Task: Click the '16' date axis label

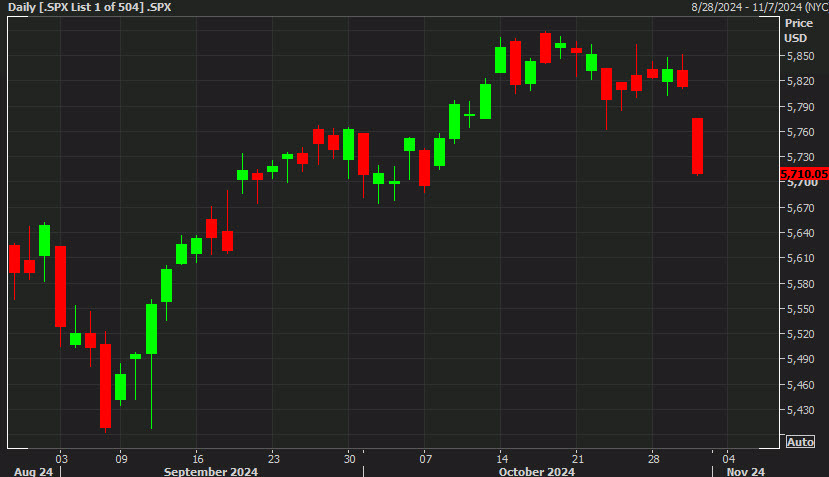Action: [x=197, y=459]
